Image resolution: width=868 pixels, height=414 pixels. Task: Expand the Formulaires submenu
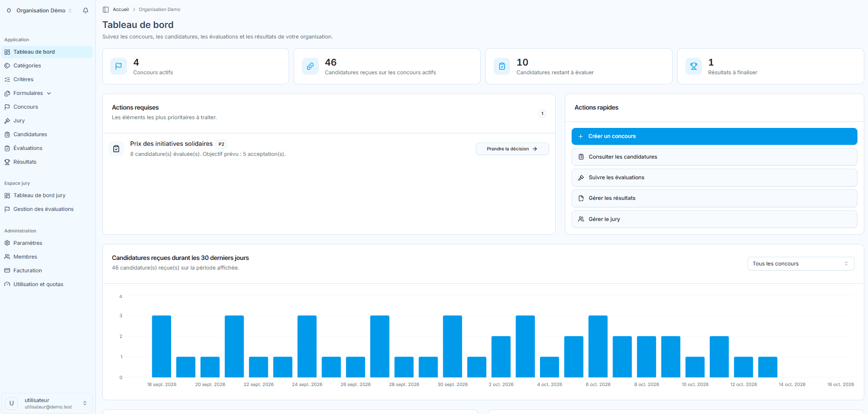pos(47,93)
